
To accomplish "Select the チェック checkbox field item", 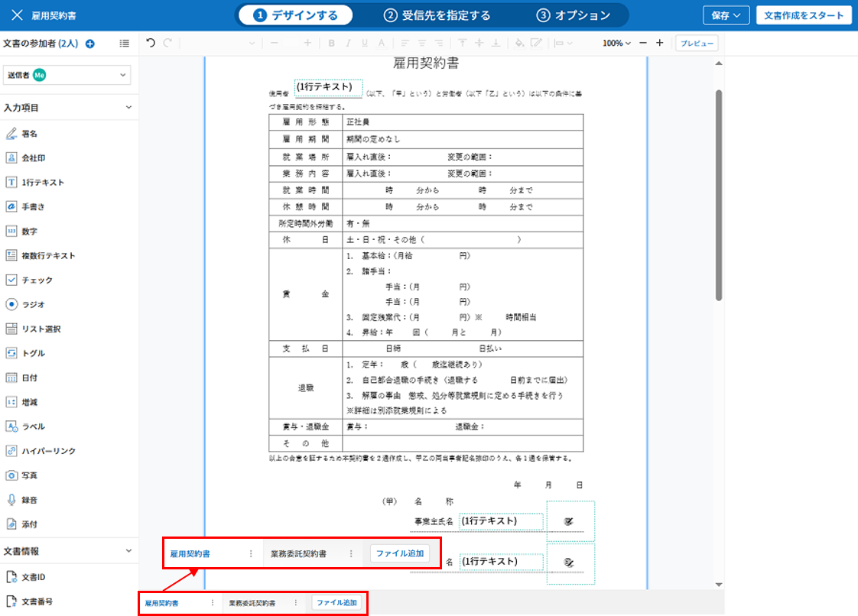I will [37, 280].
